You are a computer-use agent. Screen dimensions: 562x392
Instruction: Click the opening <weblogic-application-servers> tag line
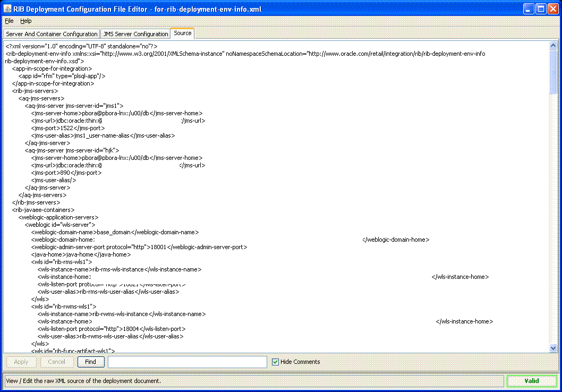58,217
